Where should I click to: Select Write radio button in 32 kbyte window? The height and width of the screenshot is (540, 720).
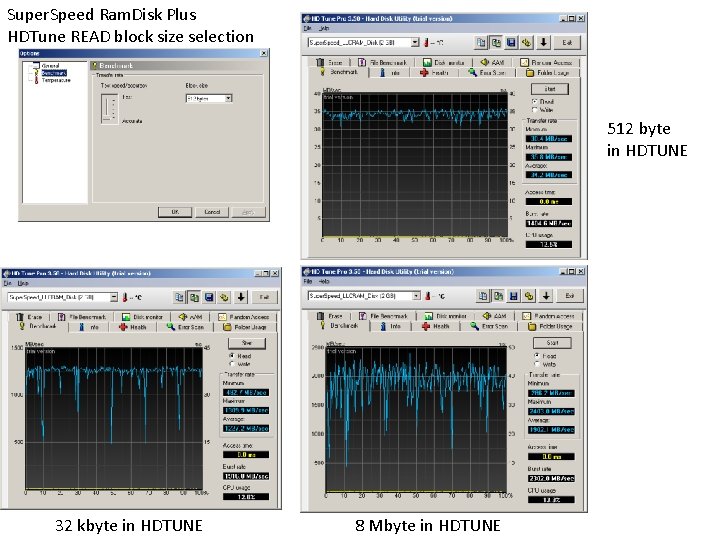232,364
